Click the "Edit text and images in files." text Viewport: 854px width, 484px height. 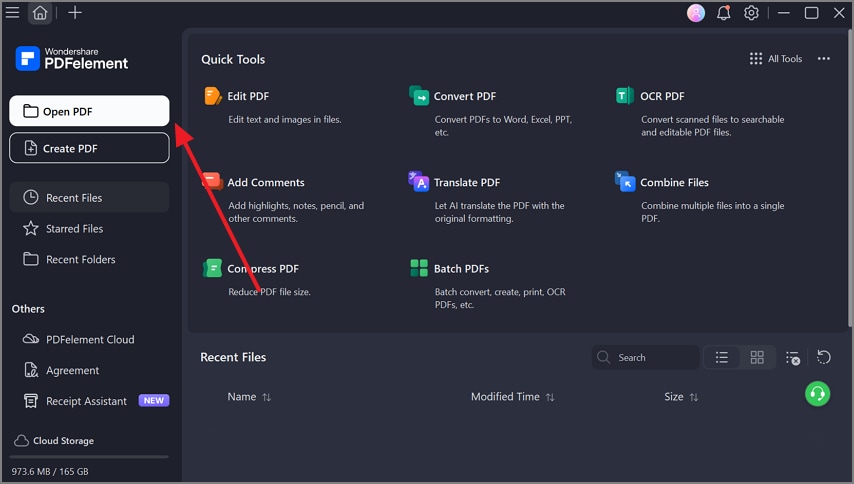coord(285,119)
